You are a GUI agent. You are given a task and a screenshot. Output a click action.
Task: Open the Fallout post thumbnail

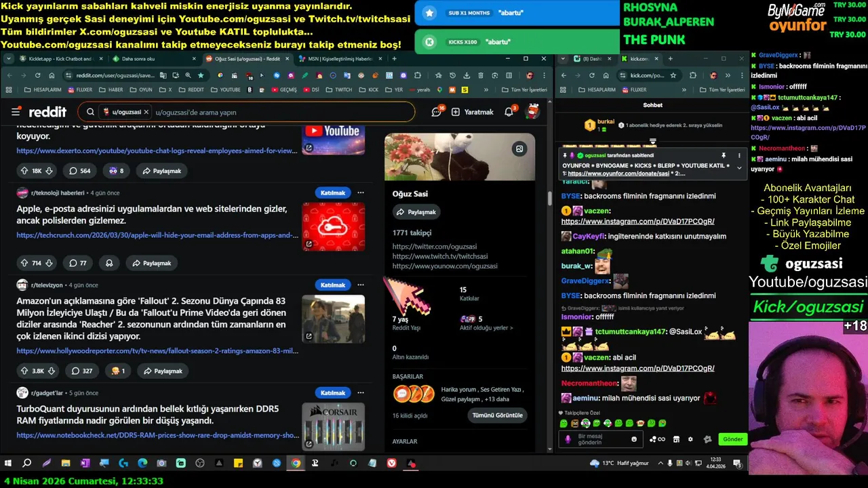click(333, 319)
